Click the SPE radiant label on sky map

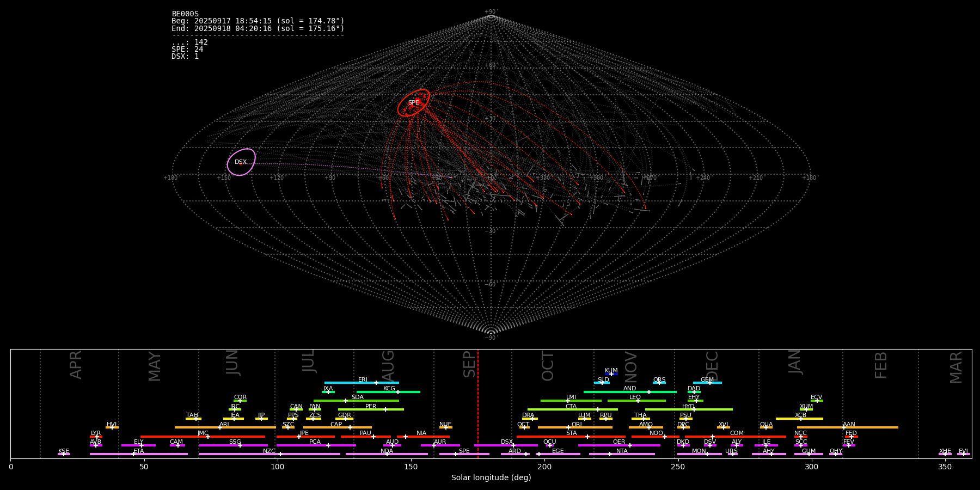click(x=414, y=103)
